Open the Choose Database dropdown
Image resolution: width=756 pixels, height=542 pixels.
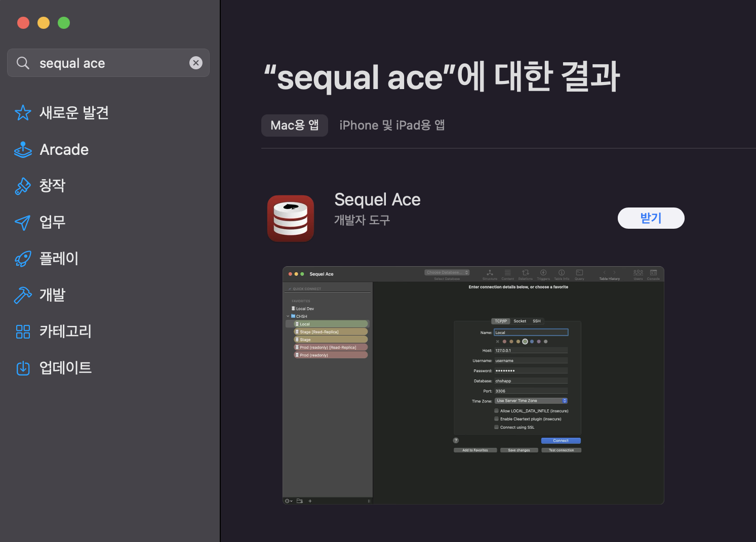point(447,272)
